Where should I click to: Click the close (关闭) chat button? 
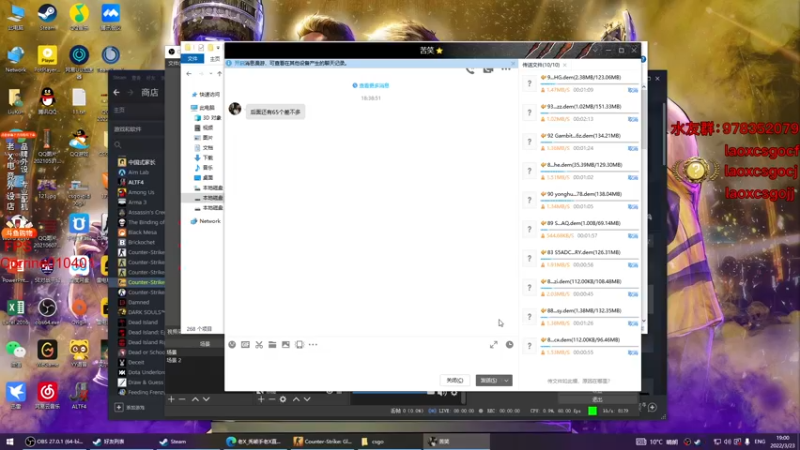(x=455, y=380)
